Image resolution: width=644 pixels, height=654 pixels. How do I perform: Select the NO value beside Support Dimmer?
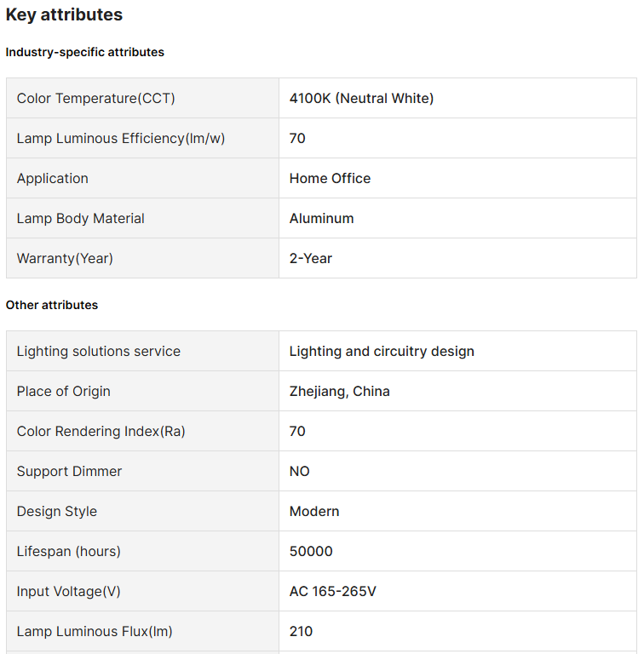[300, 472]
